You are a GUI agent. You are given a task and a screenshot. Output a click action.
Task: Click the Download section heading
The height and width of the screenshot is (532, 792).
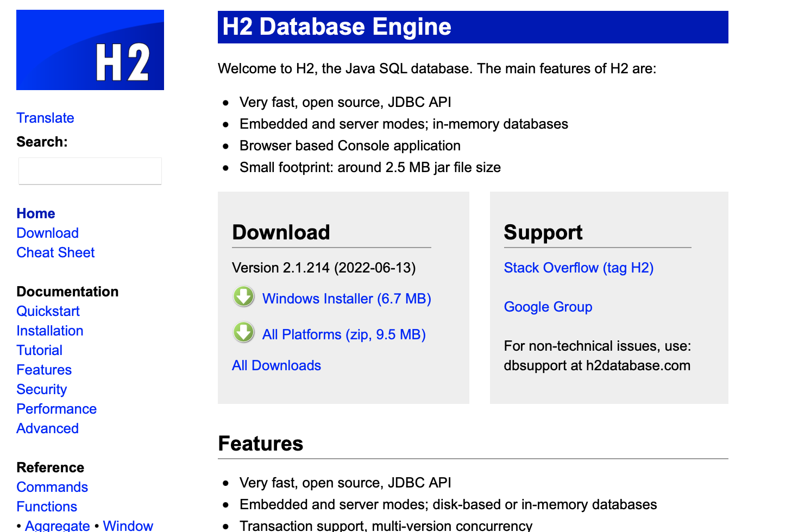click(281, 232)
